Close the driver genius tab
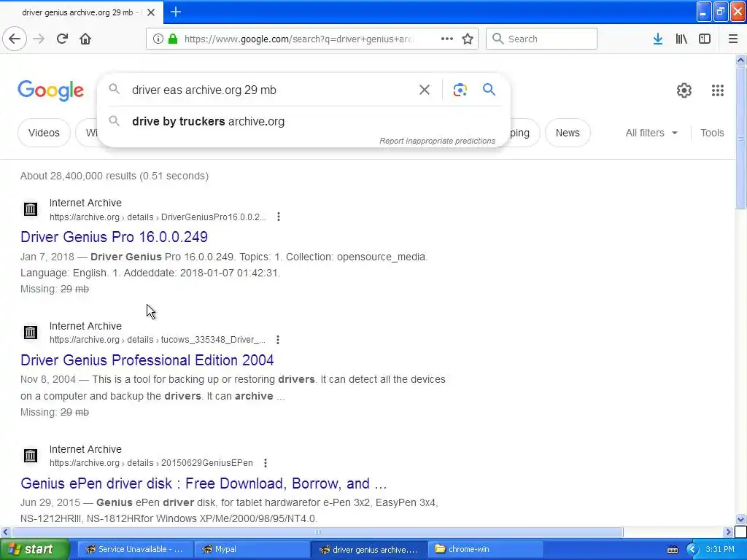This screenshot has width=747, height=560. pos(151,12)
